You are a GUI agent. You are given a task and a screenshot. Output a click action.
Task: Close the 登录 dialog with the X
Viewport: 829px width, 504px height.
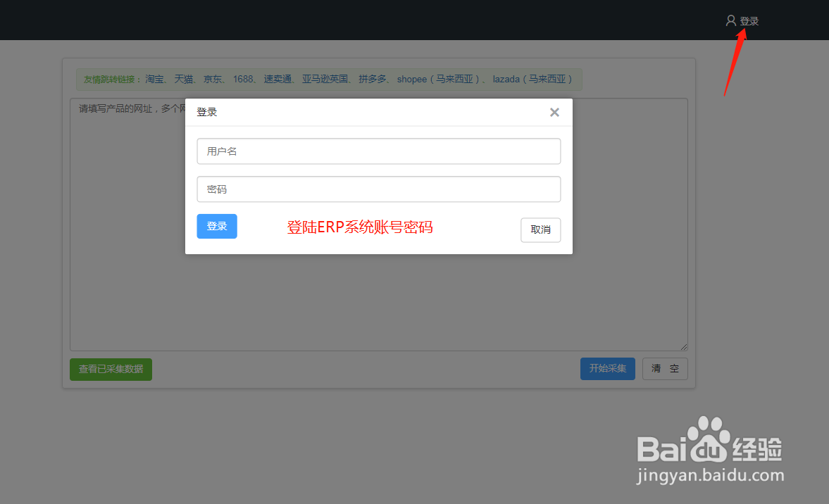(x=554, y=112)
